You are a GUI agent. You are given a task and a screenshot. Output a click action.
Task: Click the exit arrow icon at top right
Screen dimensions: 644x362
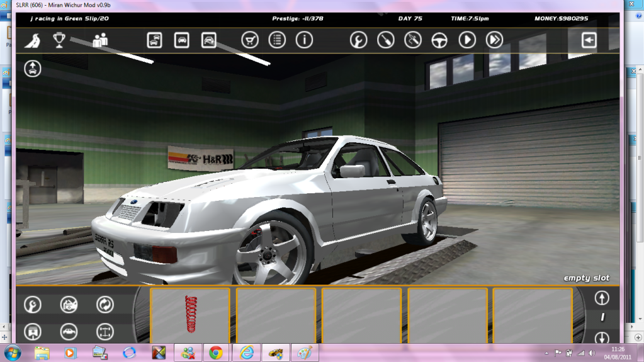pos(589,40)
